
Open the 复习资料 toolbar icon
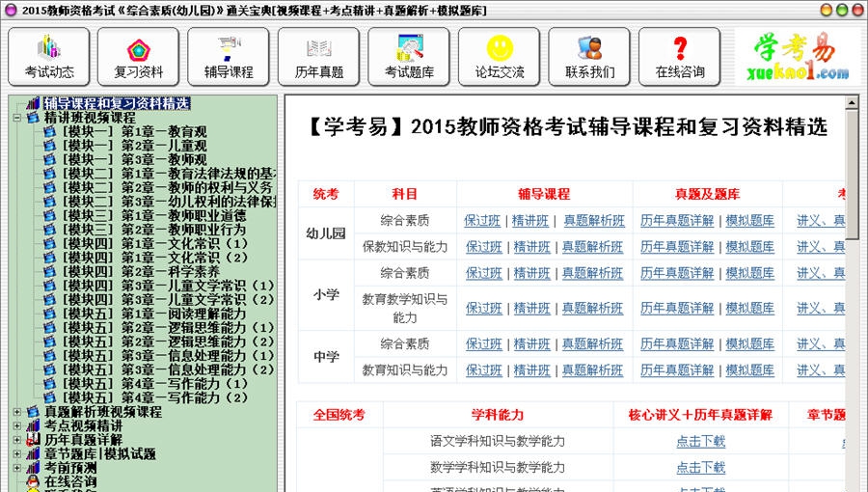tap(139, 57)
